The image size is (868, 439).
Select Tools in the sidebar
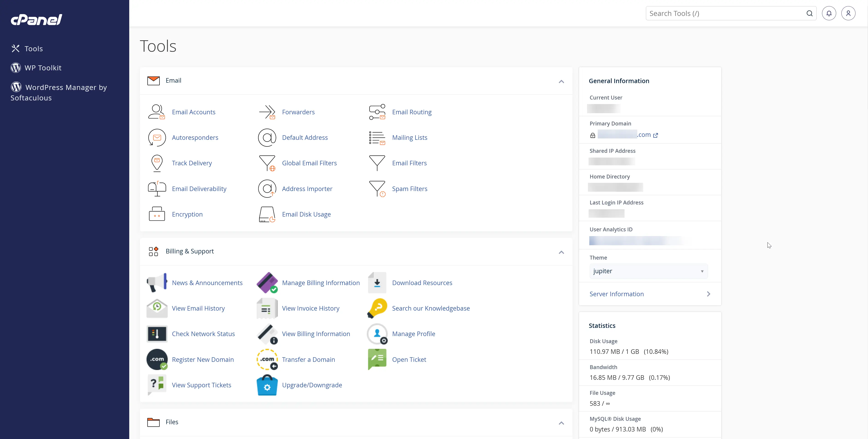point(34,48)
